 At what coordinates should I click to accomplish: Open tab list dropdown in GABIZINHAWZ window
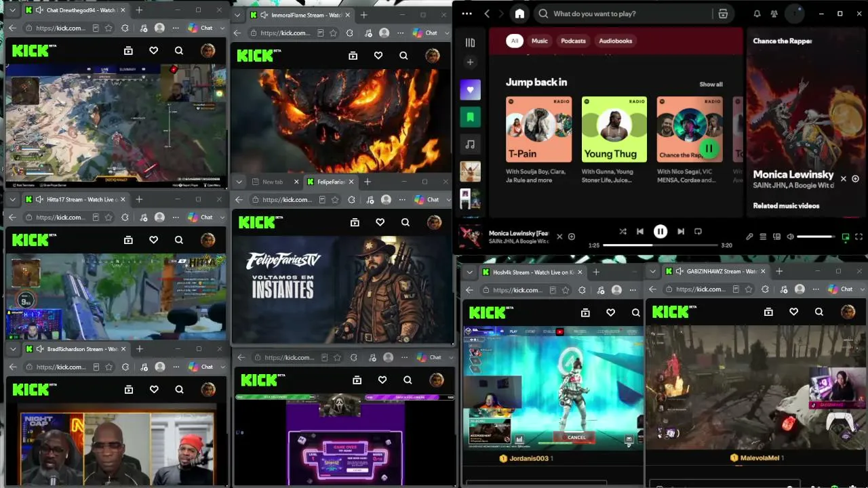click(x=653, y=271)
